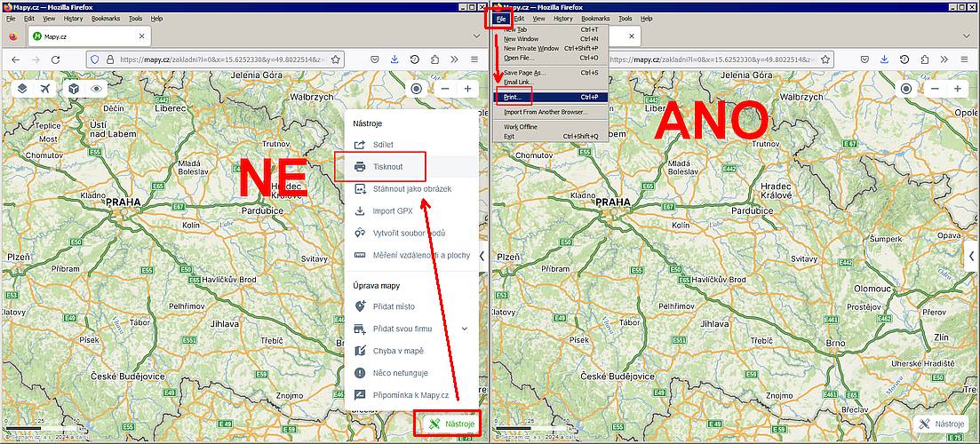This screenshot has width=980, height=444.
Task: Close the Mapy.cz tab in left window
Action: pyautogui.click(x=141, y=36)
